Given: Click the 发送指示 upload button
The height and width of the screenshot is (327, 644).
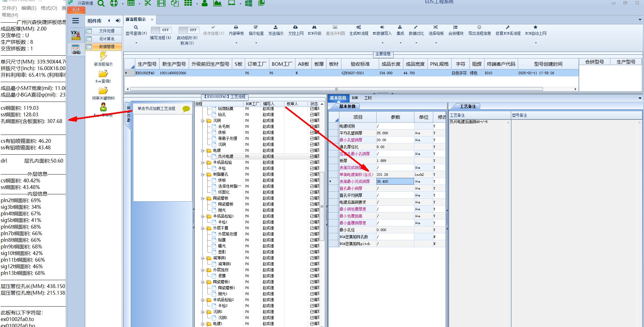Looking at the screenshot, I should tap(276, 30).
